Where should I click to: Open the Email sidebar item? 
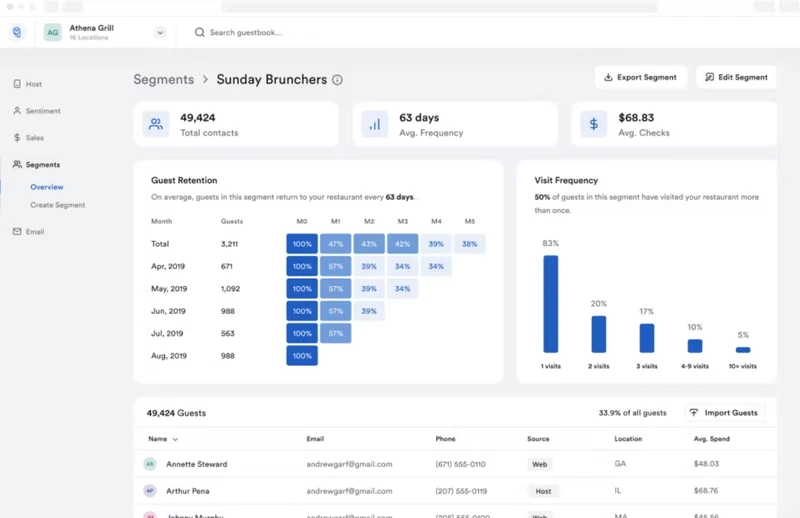29,232
